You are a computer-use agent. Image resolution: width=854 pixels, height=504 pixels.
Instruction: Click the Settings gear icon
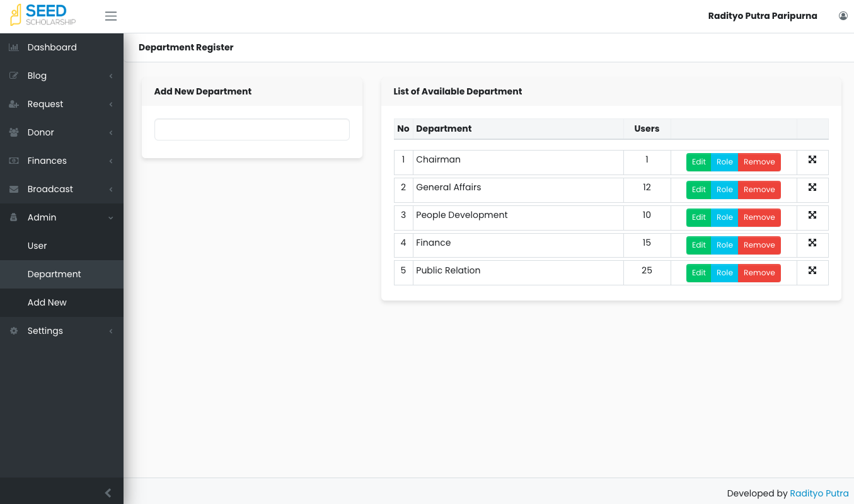click(x=14, y=331)
